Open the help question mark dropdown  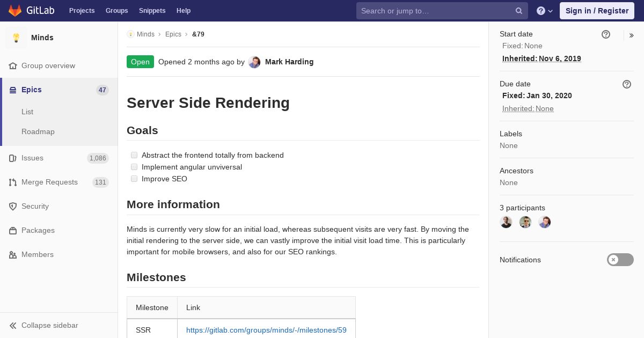click(544, 11)
